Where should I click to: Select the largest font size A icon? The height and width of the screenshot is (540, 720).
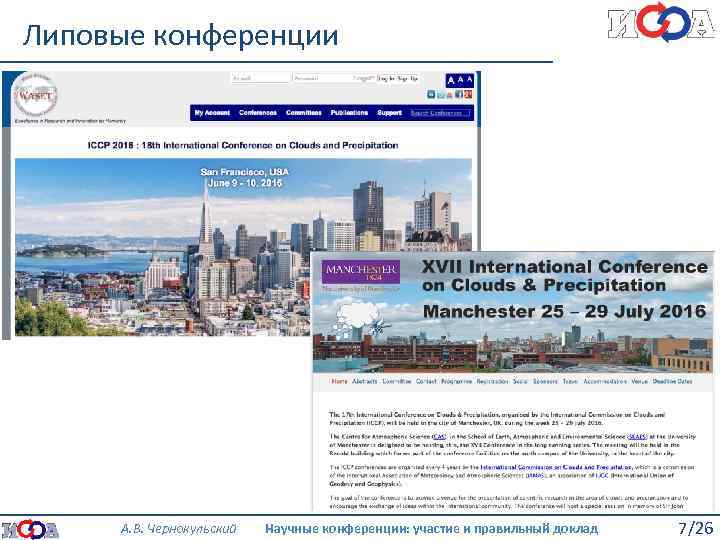tap(451, 81)
